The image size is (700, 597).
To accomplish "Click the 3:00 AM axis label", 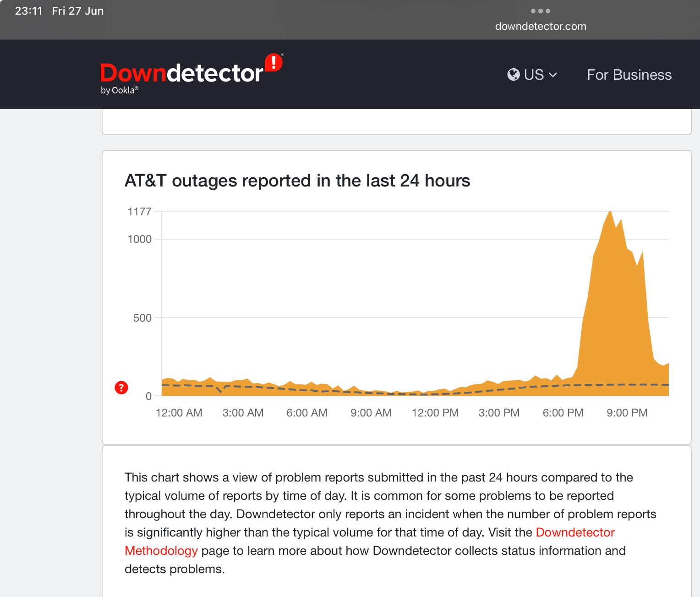I will (243, 413).
